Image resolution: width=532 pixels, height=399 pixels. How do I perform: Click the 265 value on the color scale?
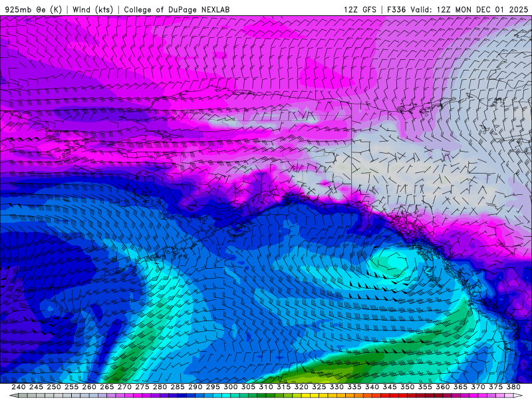(106, 387)
